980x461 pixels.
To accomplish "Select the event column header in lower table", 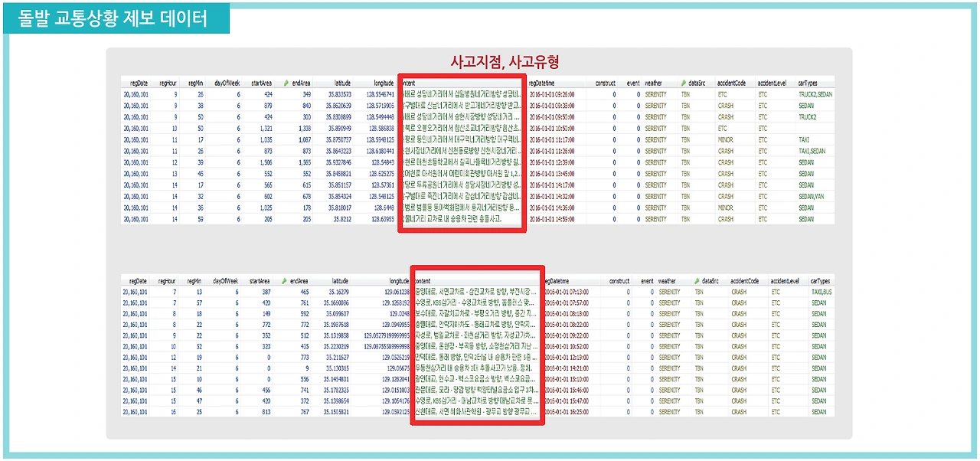I will pyautogui.click(x=647, y=282).
